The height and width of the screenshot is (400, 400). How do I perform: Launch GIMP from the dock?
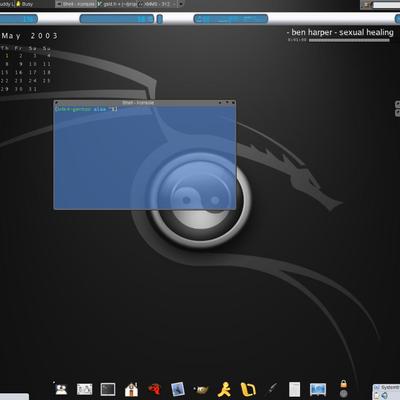201,389
